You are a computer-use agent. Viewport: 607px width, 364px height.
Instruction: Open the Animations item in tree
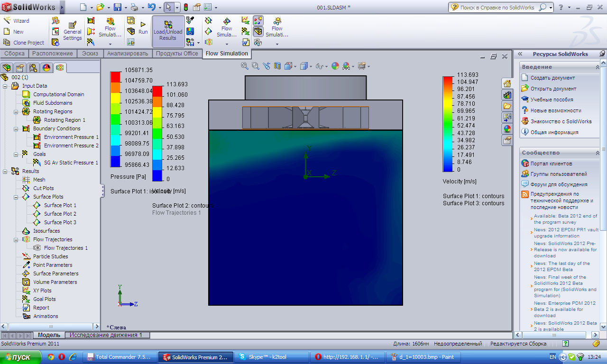coord(46,316)
